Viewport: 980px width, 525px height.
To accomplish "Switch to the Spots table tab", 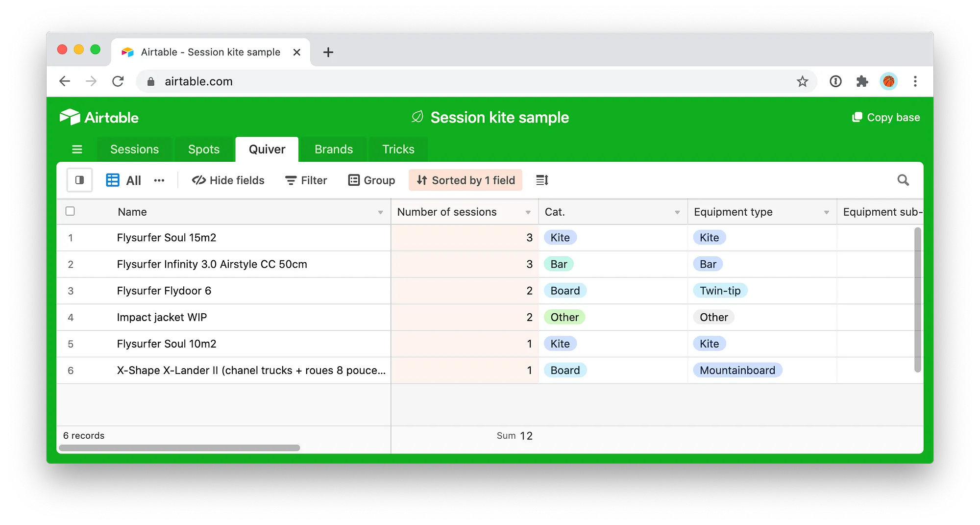I will click(x=204, y=150).
